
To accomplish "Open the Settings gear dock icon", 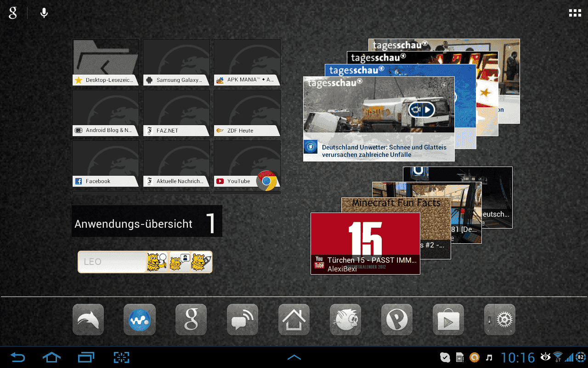I will pos(500,320).
